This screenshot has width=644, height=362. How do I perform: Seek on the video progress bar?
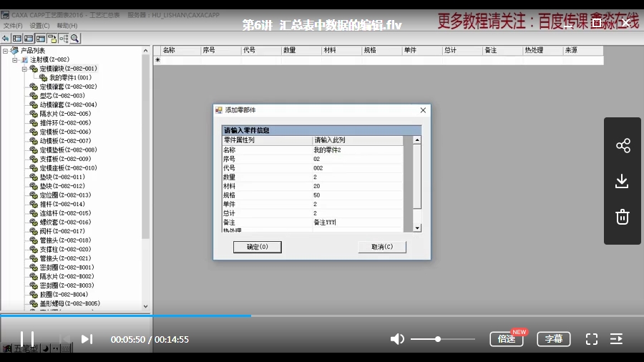tap(322, 315)
